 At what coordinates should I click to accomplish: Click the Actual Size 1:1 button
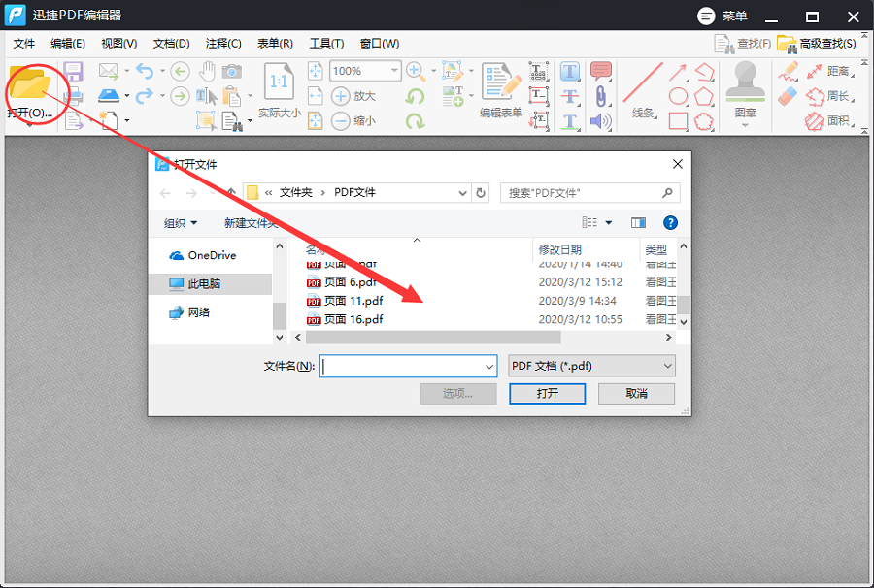point(280,89)
